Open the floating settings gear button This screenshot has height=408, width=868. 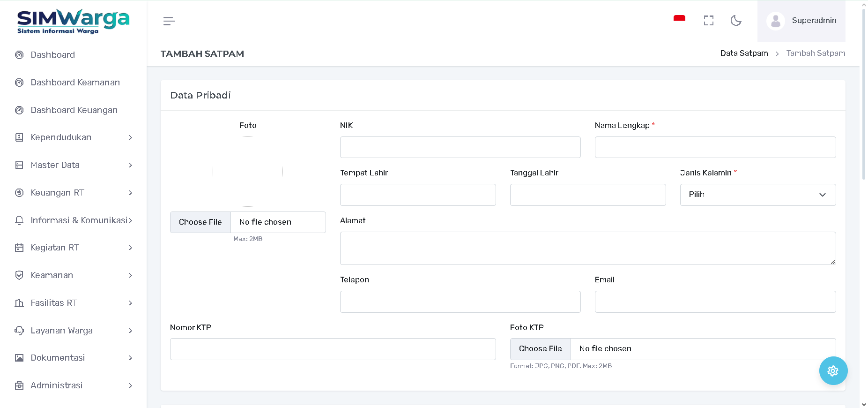pos(833,371)
